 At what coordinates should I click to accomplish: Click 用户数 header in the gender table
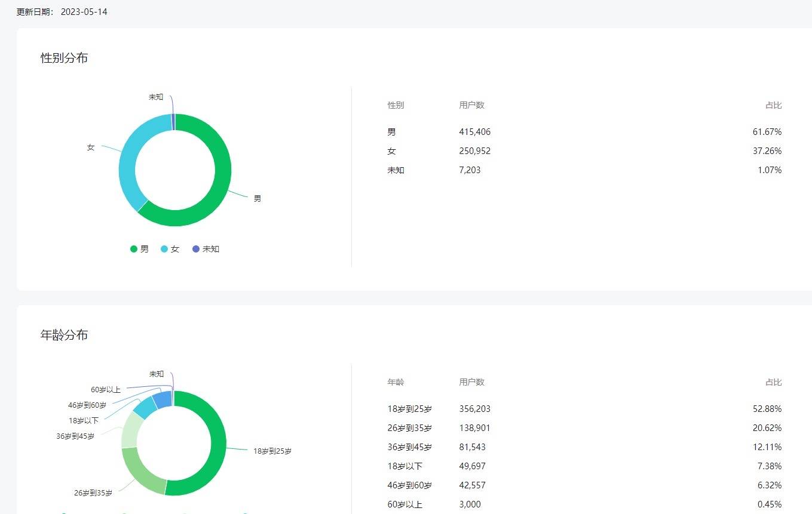click(x=471, y=105)
